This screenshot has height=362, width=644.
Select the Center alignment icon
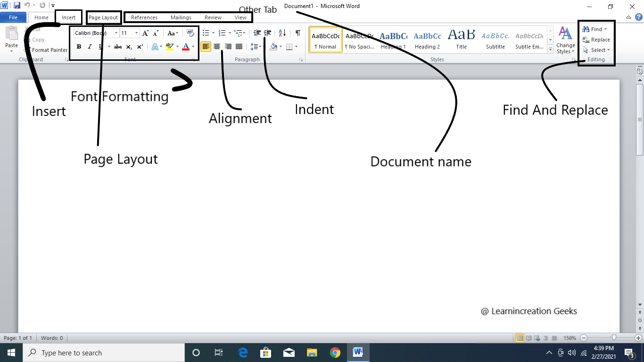click(217, 47)
